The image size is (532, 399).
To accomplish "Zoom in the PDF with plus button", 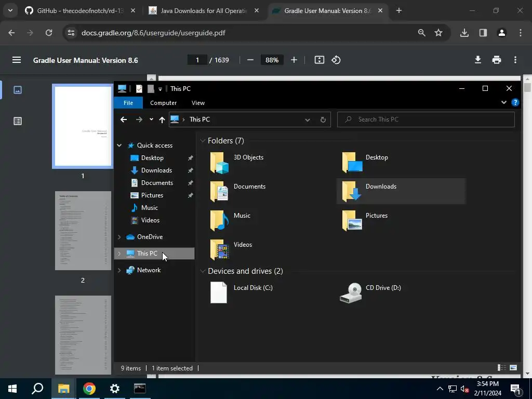I will [294, 60].
